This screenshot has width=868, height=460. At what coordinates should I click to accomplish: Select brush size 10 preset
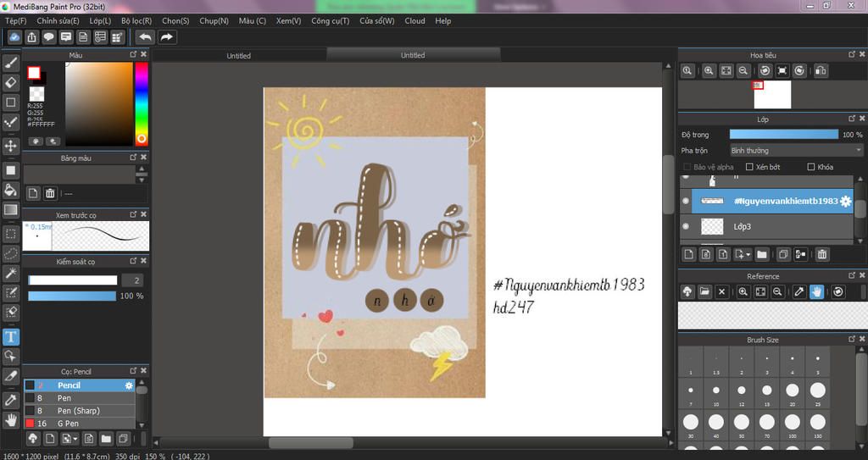click(x=715, y=393)
